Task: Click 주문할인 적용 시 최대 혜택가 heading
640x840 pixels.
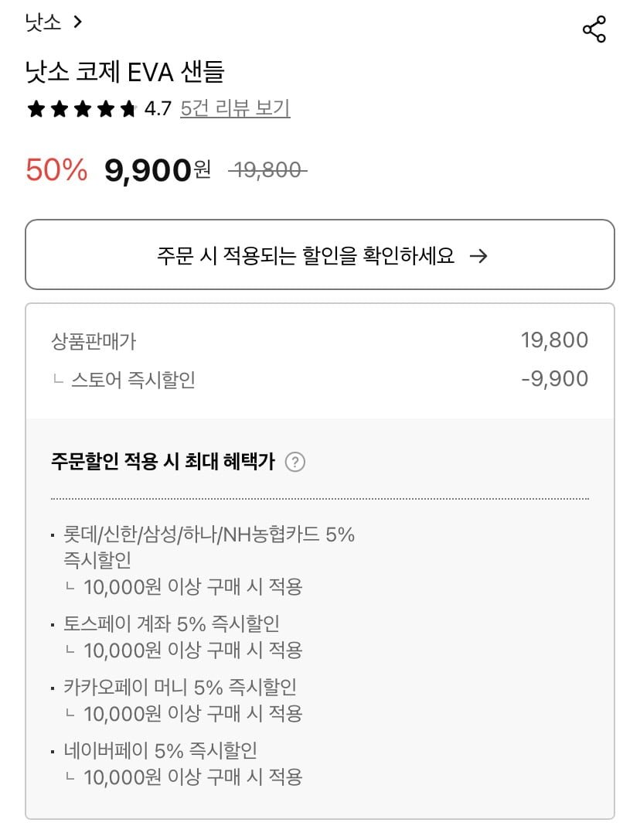Action: pos(163,463)
